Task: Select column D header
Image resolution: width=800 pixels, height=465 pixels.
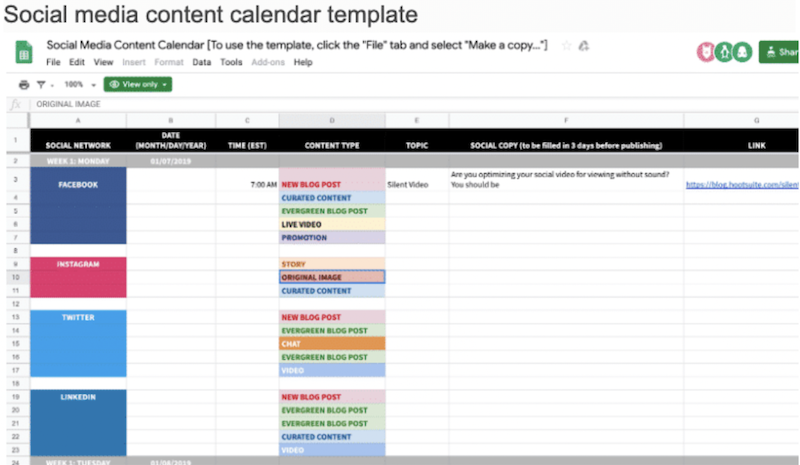Action: (332, 120)
